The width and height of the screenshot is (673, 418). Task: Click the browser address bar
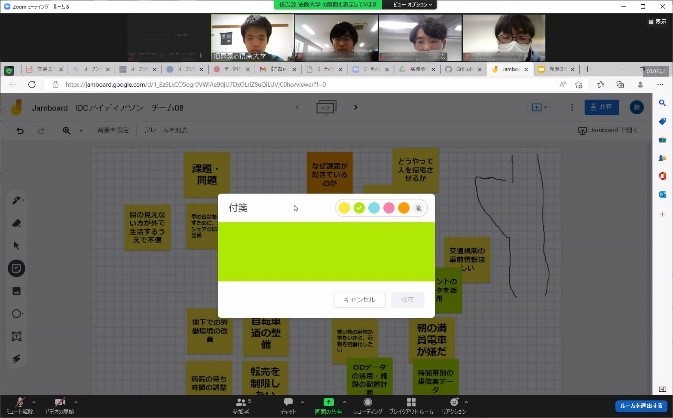click(x=300, y=85)
